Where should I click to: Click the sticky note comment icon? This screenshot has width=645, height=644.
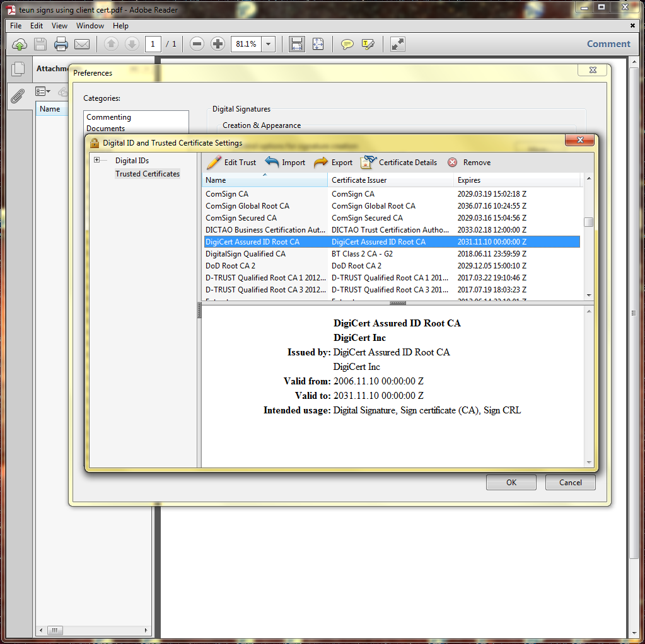coord(347,44)
